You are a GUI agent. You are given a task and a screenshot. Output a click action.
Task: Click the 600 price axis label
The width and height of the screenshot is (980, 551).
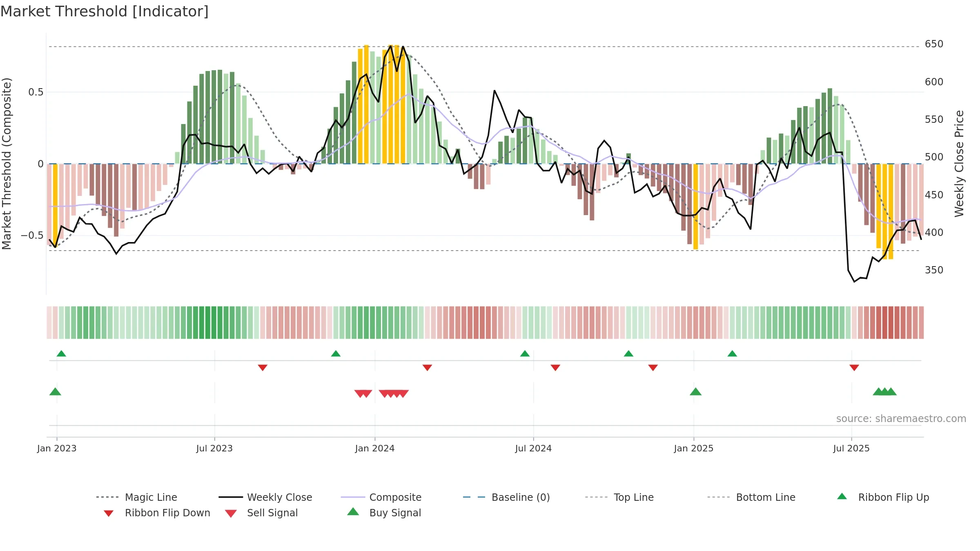pyautogui.click(x=934, y=82)
